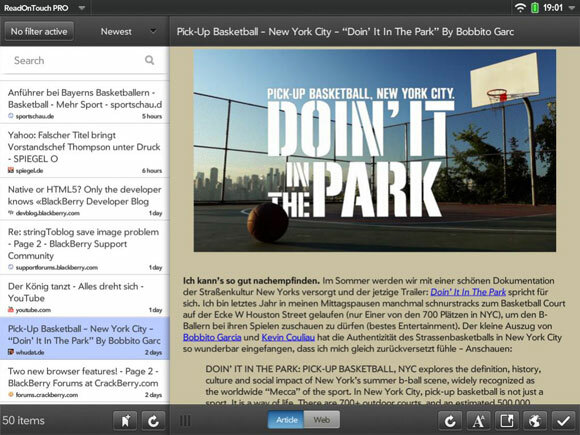Mark article as read checkmark
This screenshot has height=435, width=580.
[563, 421]
